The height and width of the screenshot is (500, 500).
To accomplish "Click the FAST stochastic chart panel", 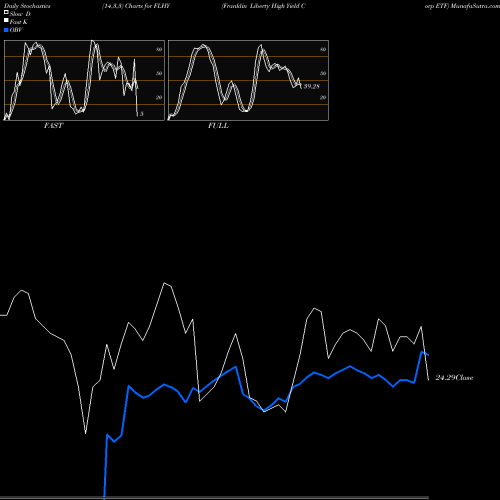I will pos(84,80).
